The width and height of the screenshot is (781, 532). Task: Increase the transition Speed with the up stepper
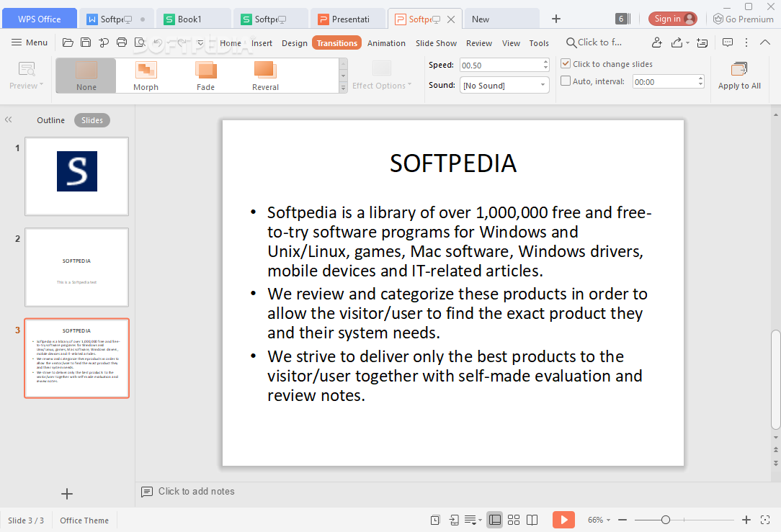pyautogui.click(x=545, y=62)
